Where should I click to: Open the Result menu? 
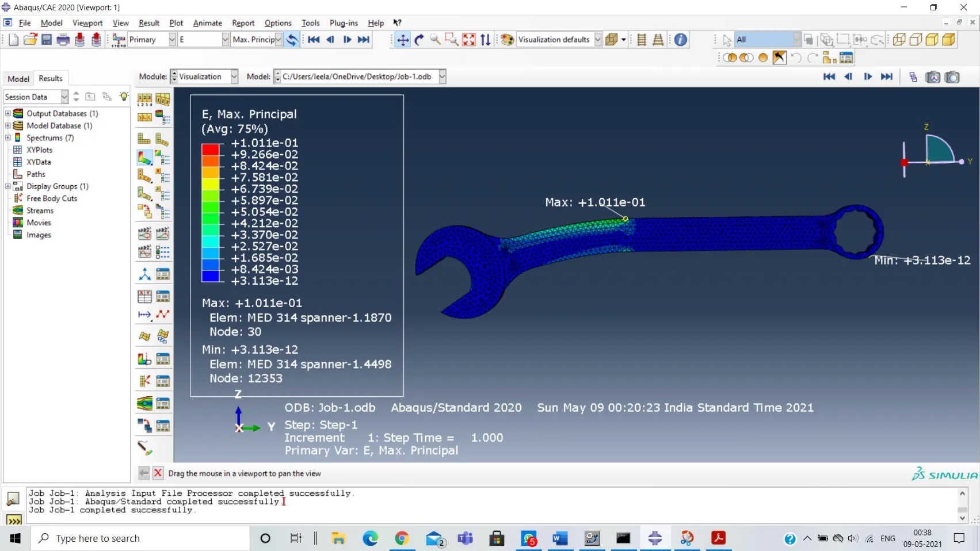point(149,23)
